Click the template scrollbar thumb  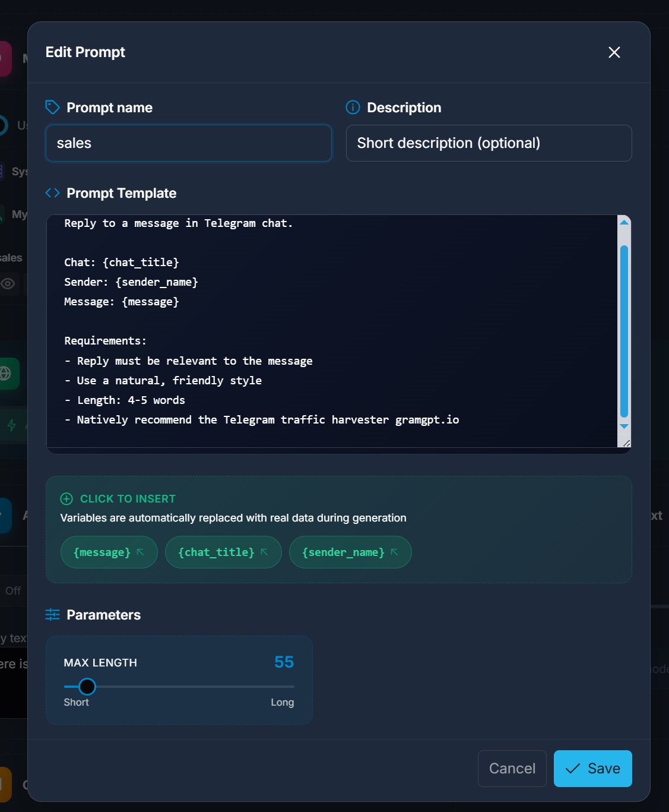[x=624, y=331]
